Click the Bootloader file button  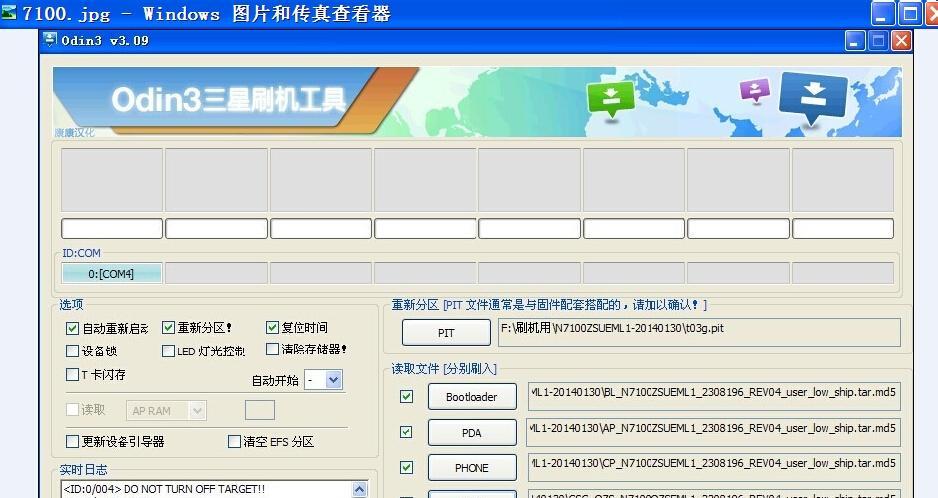[472, 397]
